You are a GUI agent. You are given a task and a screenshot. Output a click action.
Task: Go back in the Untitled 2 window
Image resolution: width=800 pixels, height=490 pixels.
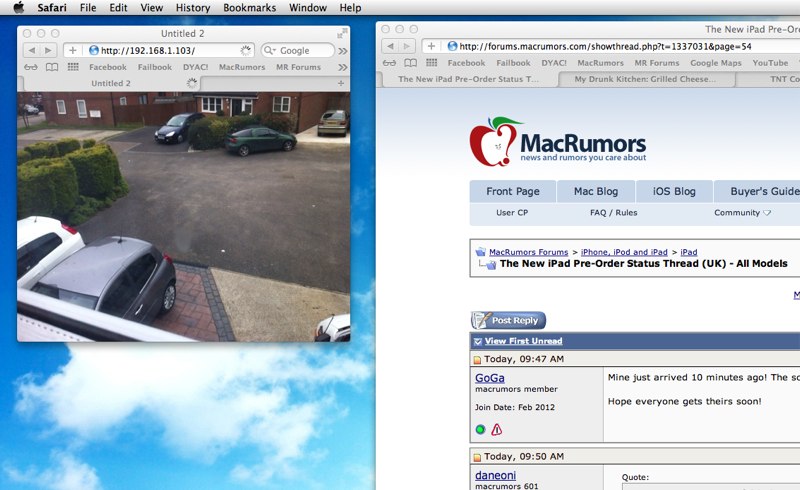tap(32, 50)
